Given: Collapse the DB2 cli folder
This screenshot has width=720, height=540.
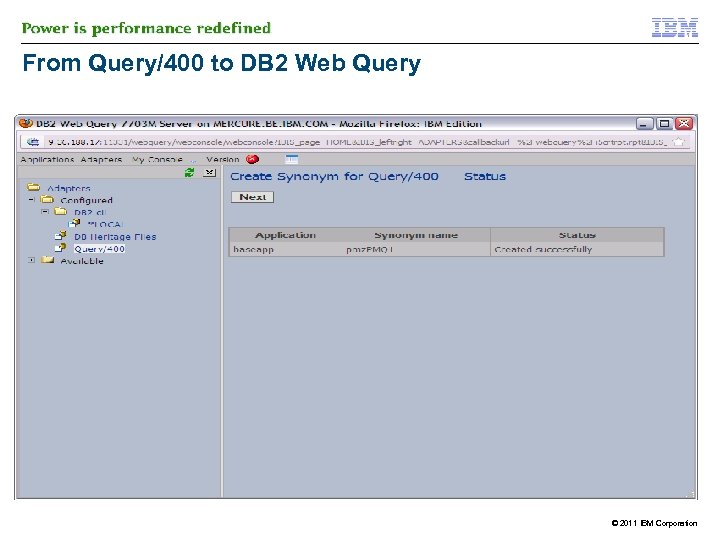Looking at the screenshot, I should point(45,212).
